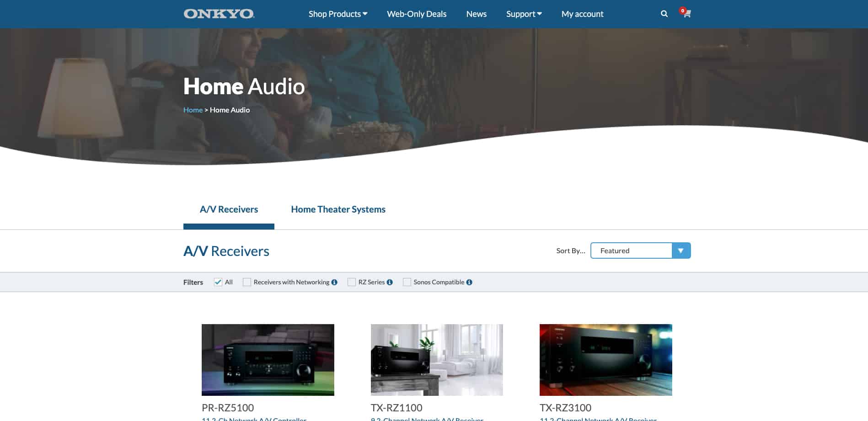868x421 pixels.
Task: Open Web-Only Deals page
Action: coord(417,14)
